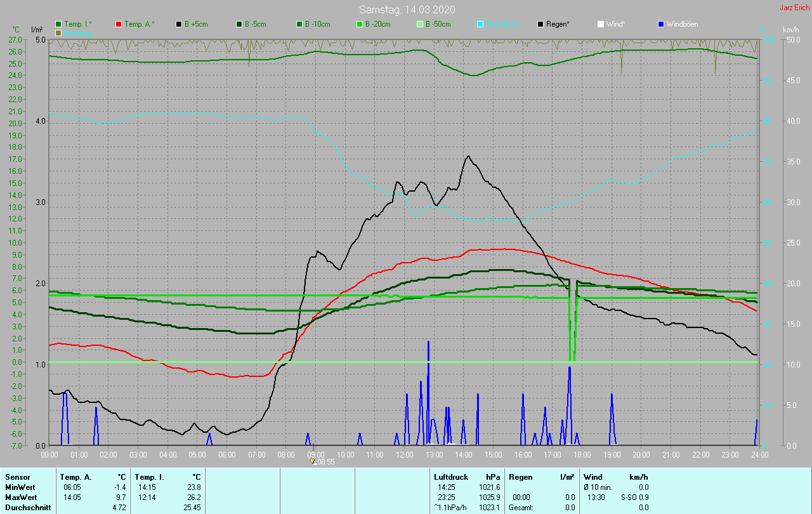Click the dark green Temp. I. legend swatch
This screenshot has height=514, width=812.
coord(58,24)
